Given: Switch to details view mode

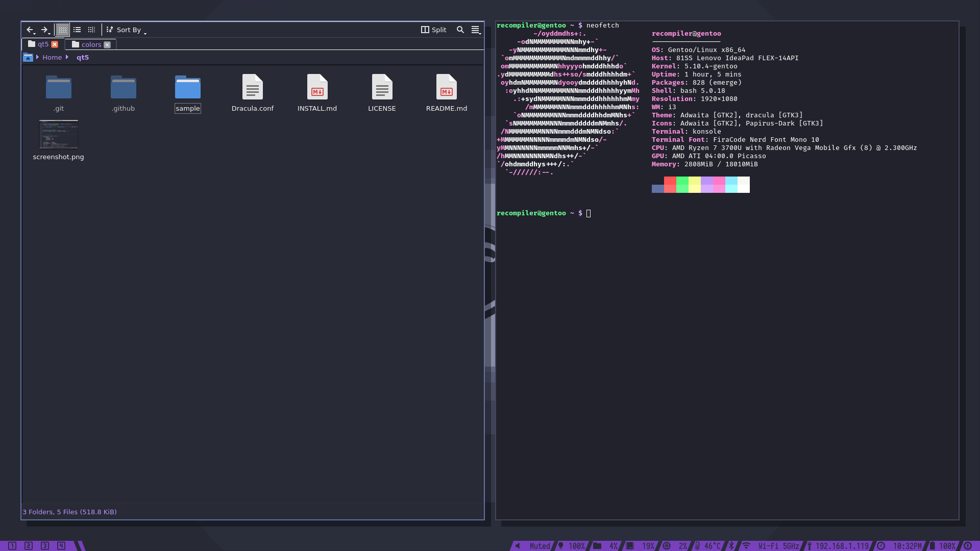Looking at the screenshot, I should pyautogui.click(x=91, y=30).
